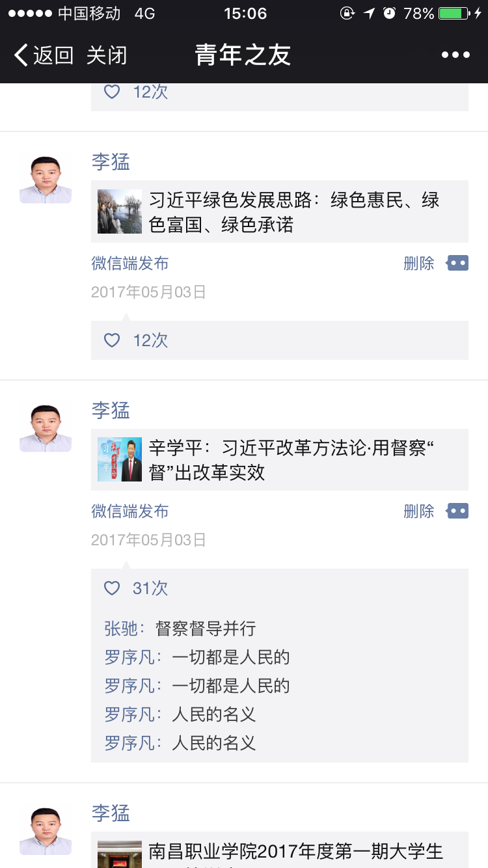Tap thumbnail of the 绿色发展思路 article
Viewport: 488px width, 868px height.
pos(120,211)
